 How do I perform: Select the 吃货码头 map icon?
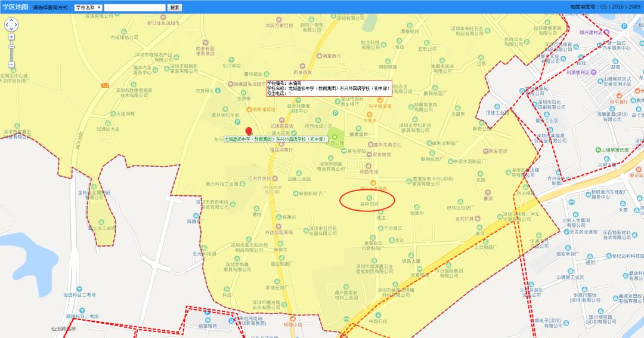pyautogui.click(x=218, y=90)
